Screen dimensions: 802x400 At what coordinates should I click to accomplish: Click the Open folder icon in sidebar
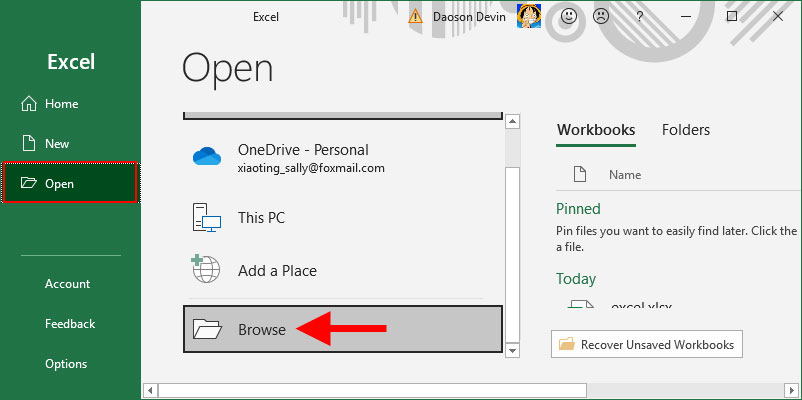tap(29, 183)
